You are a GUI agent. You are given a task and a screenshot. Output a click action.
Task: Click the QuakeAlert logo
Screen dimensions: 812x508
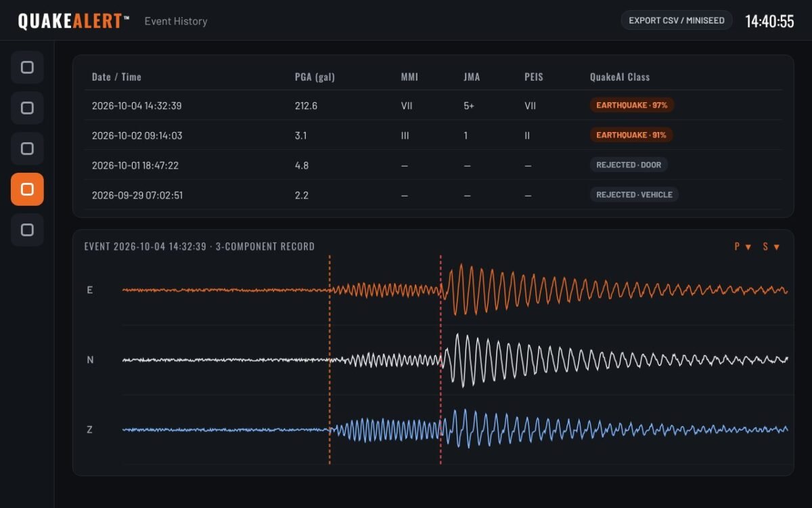(x=74, y=21)
